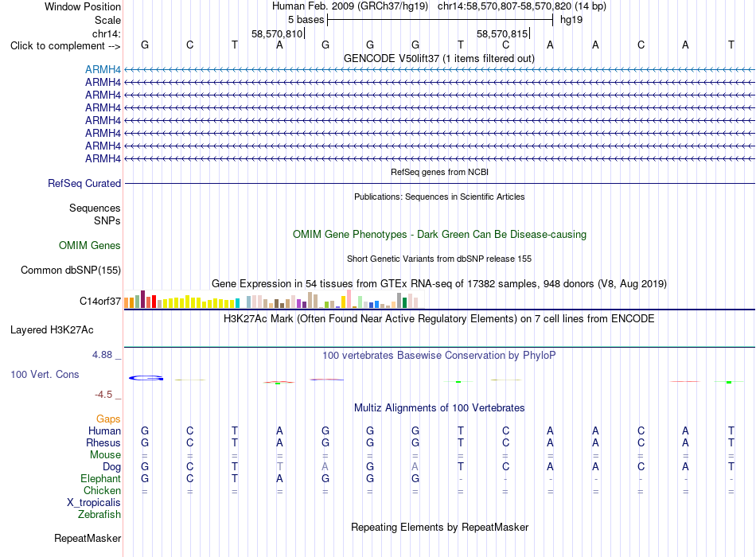
Task: Click 'Publications: Sequences in Scientific Articles' title
Action: point(439,197)
